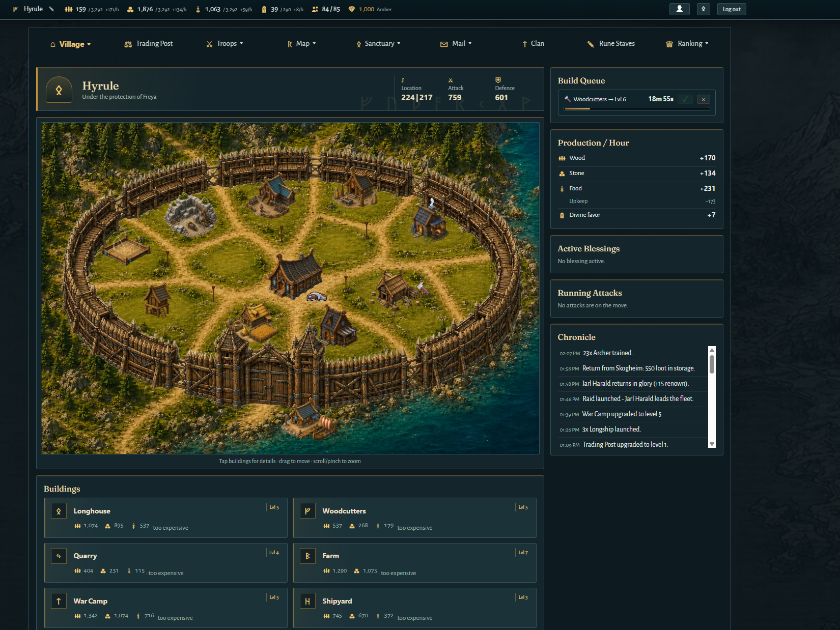Expand the Map dropdown menu
This screenshot has height=630, width=840.
tap(301, 44)
